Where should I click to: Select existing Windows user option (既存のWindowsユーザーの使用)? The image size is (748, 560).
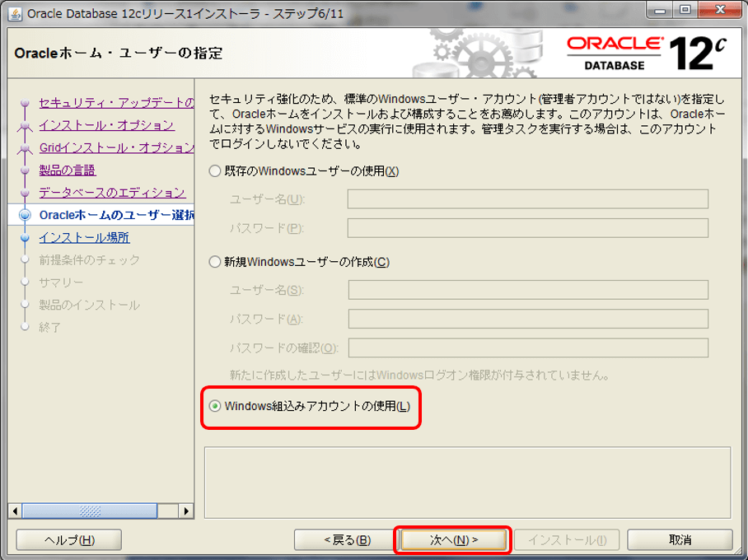[x=304, y=171]
